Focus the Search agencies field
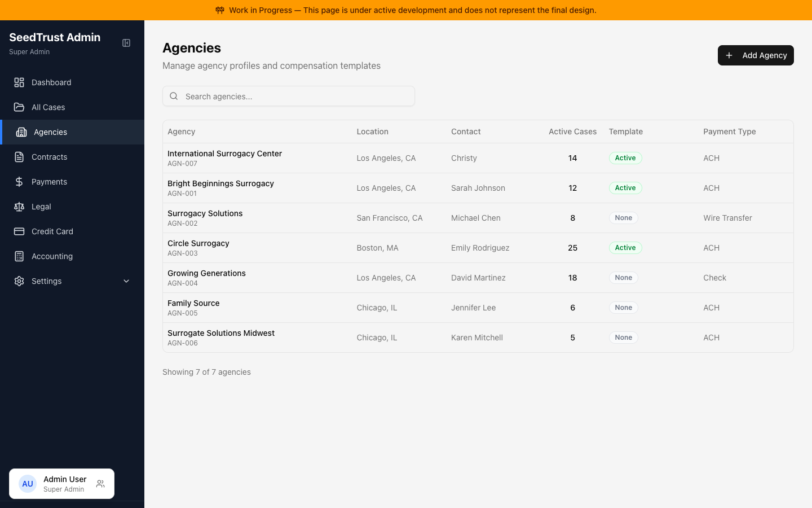The image size is (812, 508). 289,96
